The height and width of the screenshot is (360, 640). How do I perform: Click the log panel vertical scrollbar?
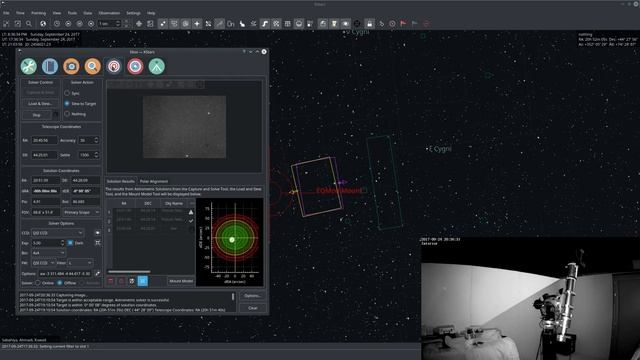[x=233, y=297]
